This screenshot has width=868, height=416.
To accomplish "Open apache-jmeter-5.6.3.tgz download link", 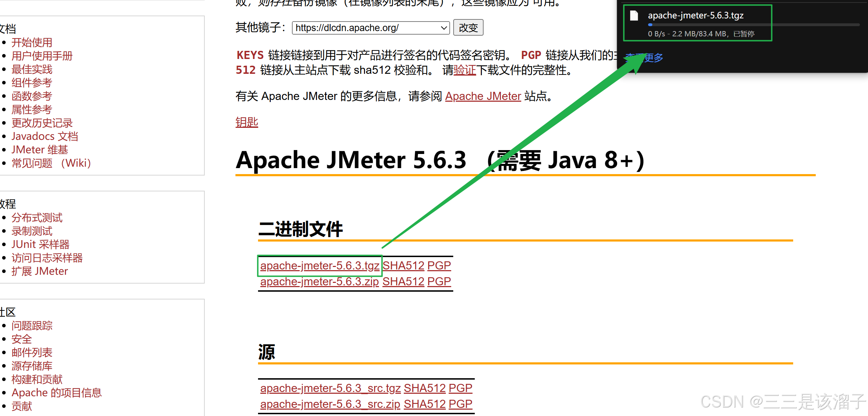I will click(x=319, y=266).
